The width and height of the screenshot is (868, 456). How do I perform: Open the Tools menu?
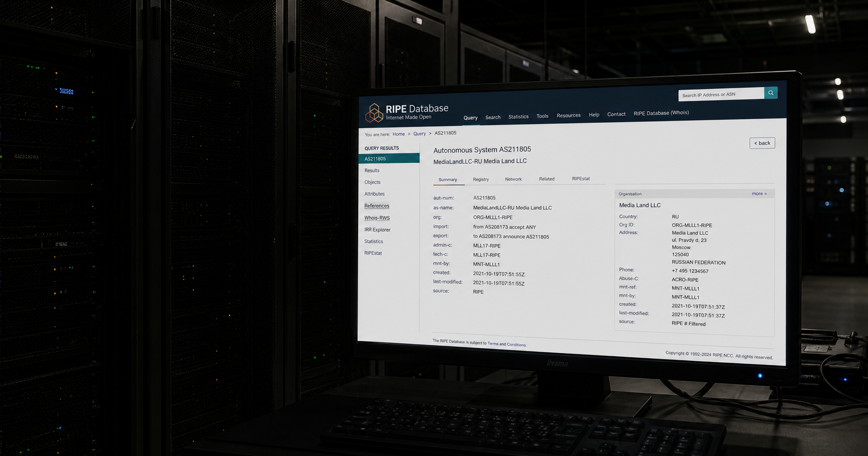(542, 116)
